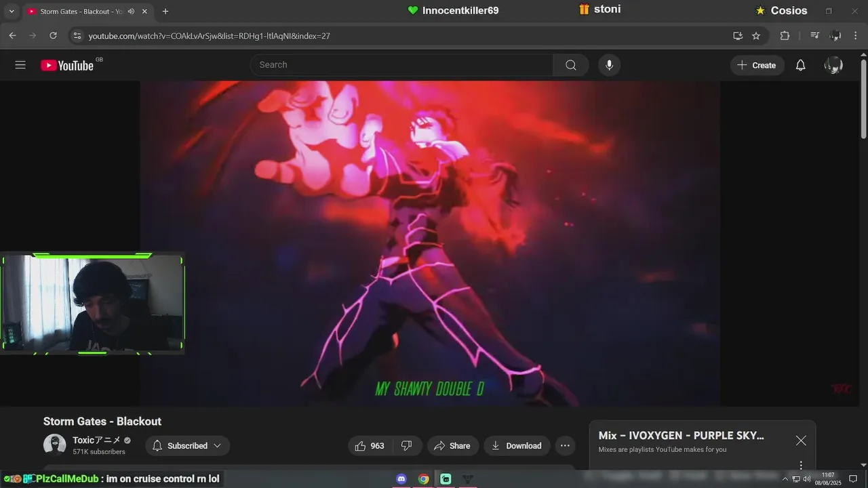Close the Storm Gates browser tab

point(144,12)
